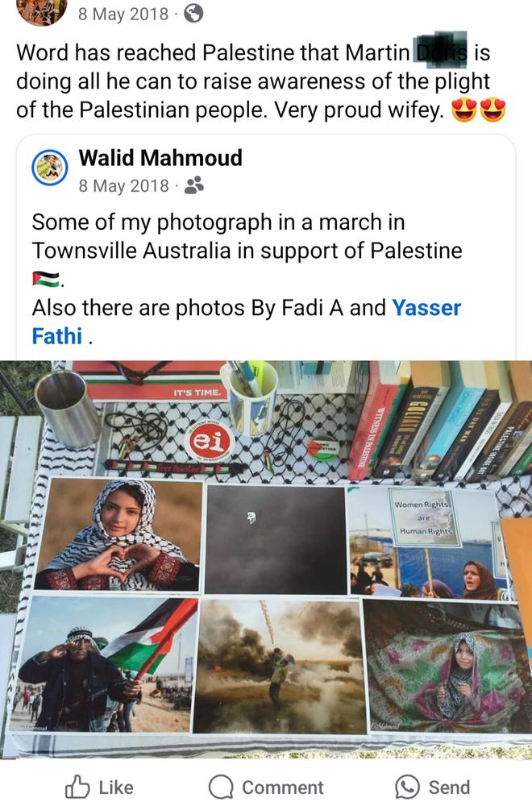Open Walid Mahmoud's profile picture
This screenshot has width=532, height=806.
(x=50, y=168)
